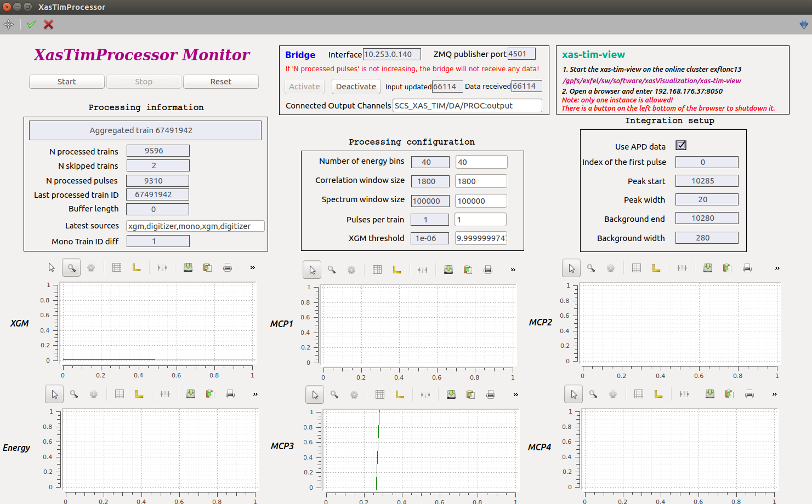Click the xas-tim-view software path text
Screen dimensions: 812x504
pyautogui.click(x=652, y=81)
